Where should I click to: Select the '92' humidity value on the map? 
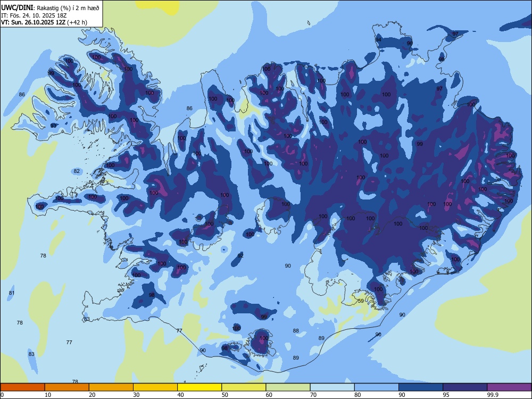coord(240,255)
